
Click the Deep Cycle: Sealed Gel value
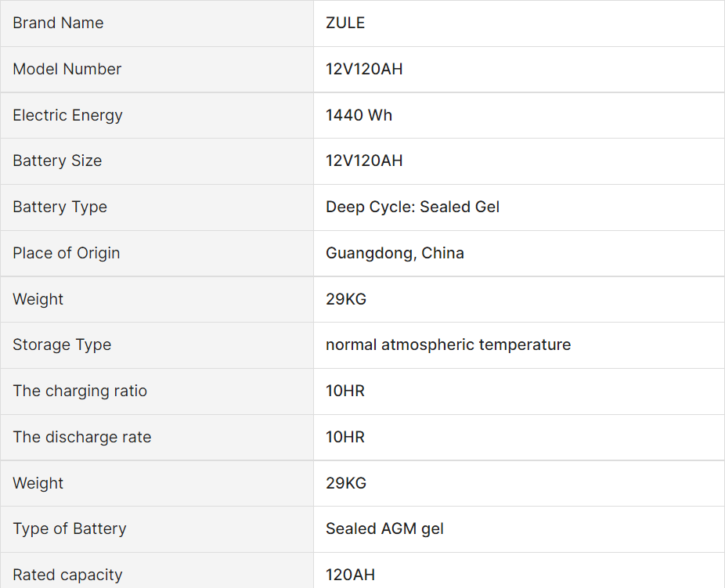(413, 207)
